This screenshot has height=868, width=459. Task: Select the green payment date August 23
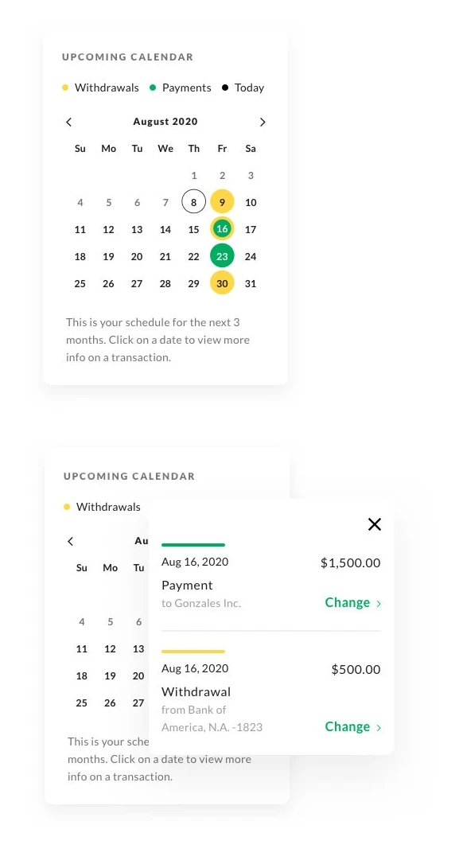point(222,256)
